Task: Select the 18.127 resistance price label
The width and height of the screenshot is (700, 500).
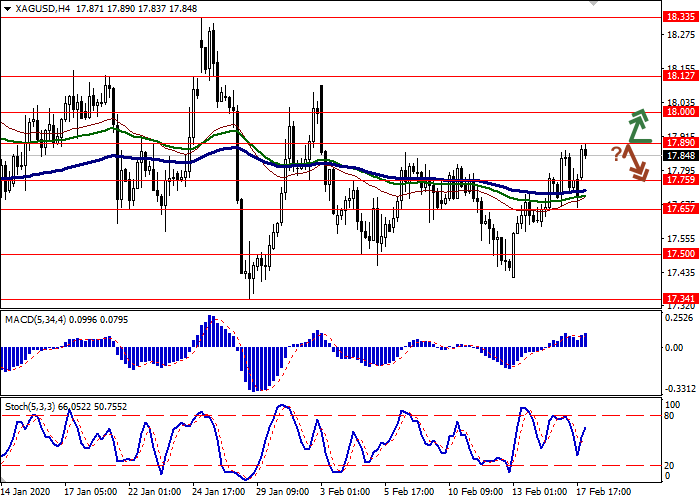Action: pyautogui.click(x=679, y=76)
